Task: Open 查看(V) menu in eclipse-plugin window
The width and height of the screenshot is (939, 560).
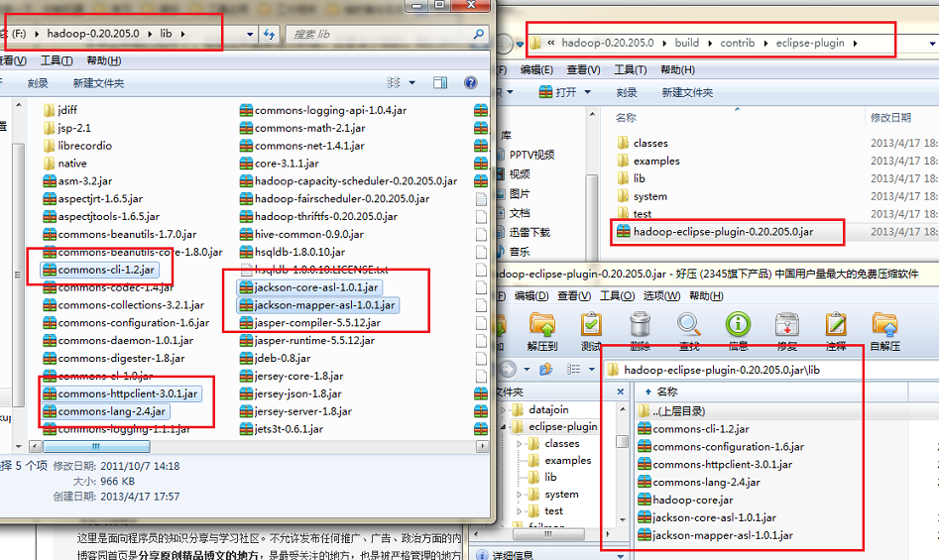Action: tap(583, 70)
